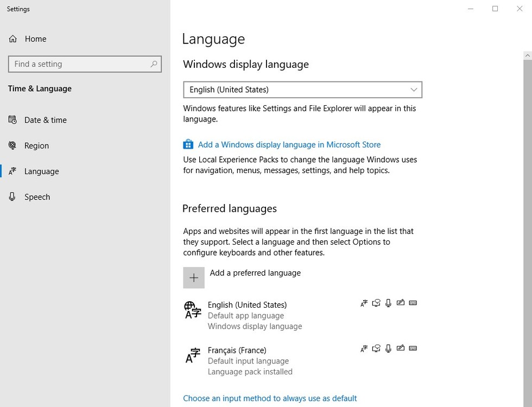Image resolution: width=532 pixels, height=407 pixels.
Task: Click the Speech microphone icon
Action: tap(12, 196)
